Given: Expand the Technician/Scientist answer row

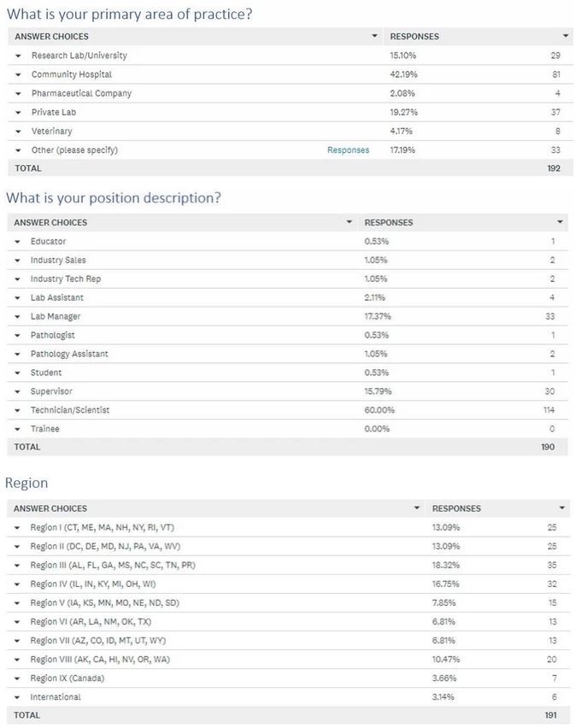Looking at the screenshot, I should pyautogui.click(x=19, y=410).
